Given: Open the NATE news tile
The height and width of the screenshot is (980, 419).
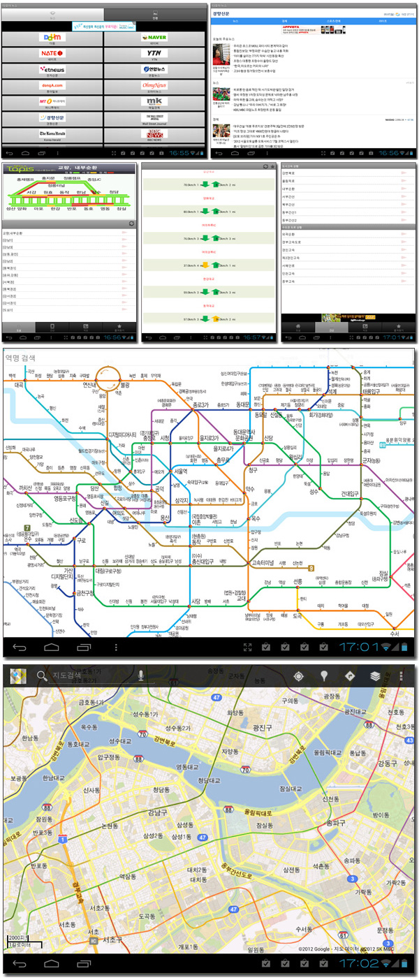Looking at the screenshot, I should click(x=52, y=55).
